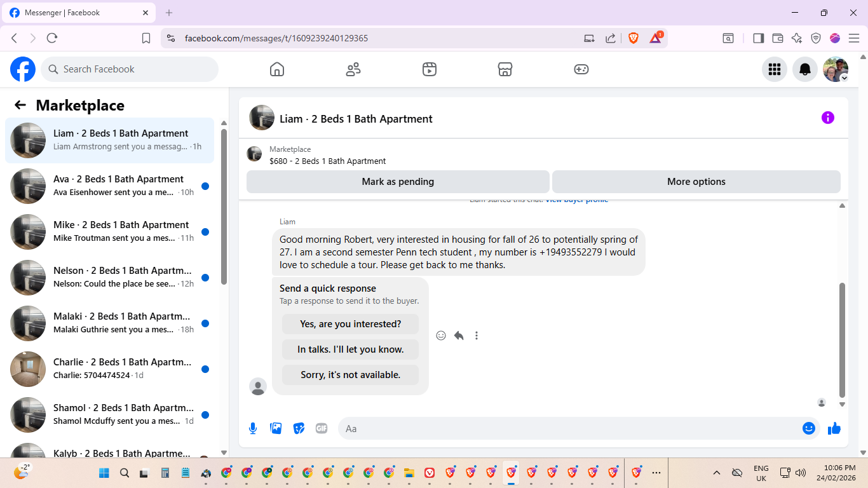
Task: Open View buyer profile link
Action: click(x=577, y=200)
